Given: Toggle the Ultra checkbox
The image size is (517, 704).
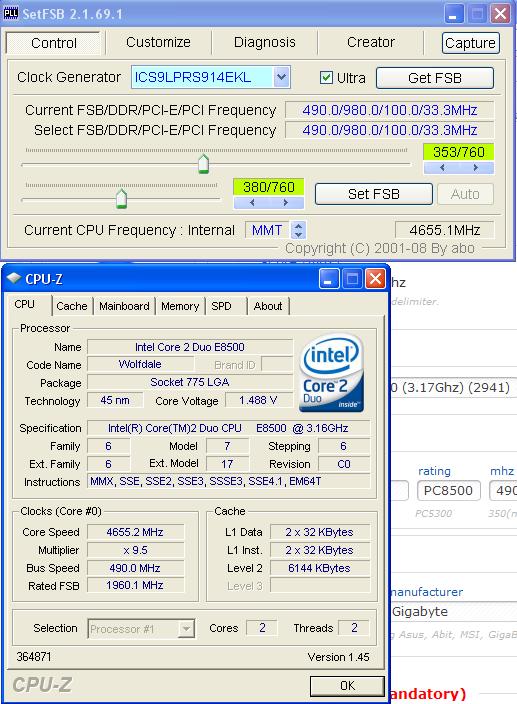Looking at the screenshot, I should (x=326, y=78).
